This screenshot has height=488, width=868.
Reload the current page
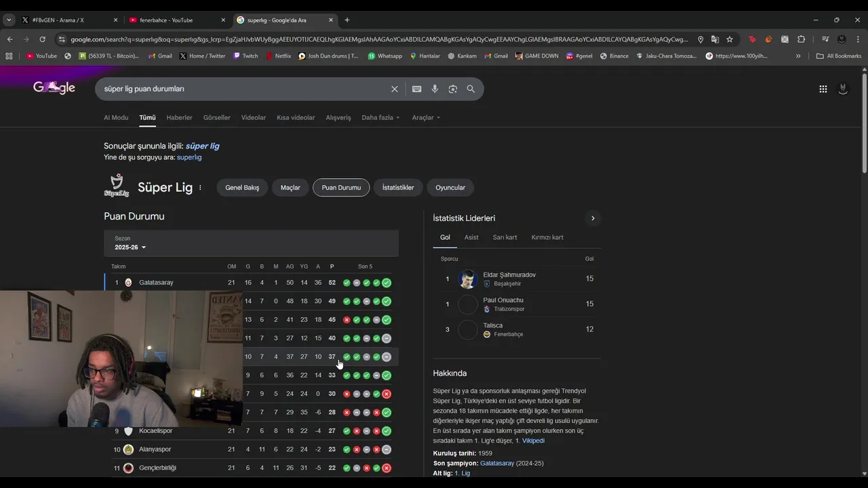point(42,39)
